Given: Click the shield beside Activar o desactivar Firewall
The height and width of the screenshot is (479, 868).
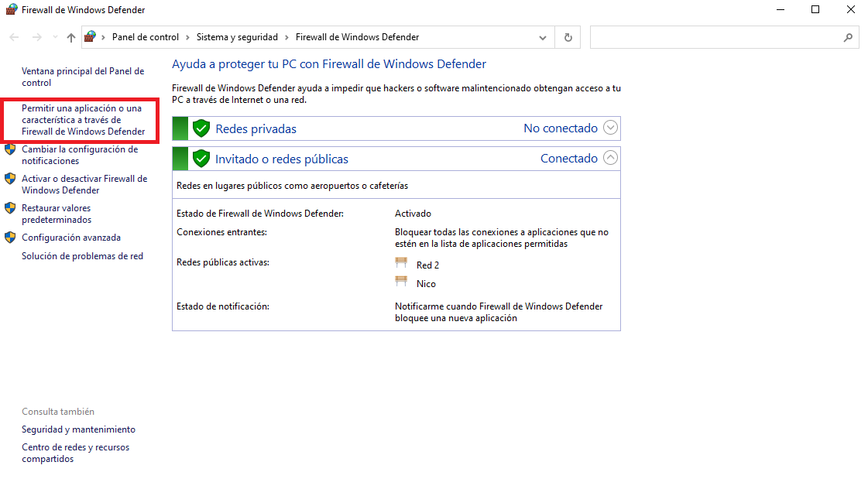Looking at the screenshot, I should 10,179.
